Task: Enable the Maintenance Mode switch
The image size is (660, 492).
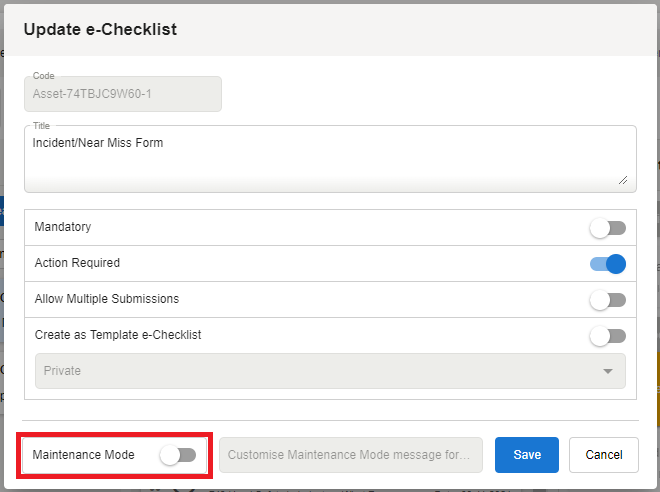Action: click(178, 455)
